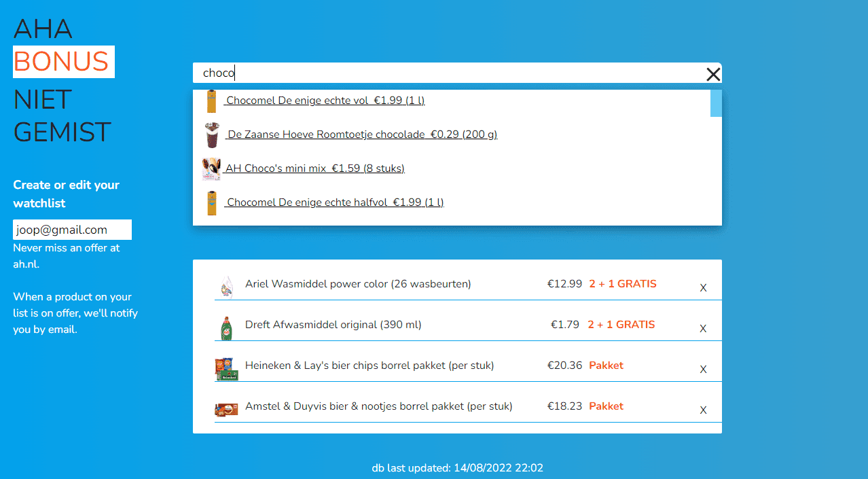Clear the search field with X icon
The width and height of the screenshot is (868, 479).
pyautogui.click(x=712, y=74)
